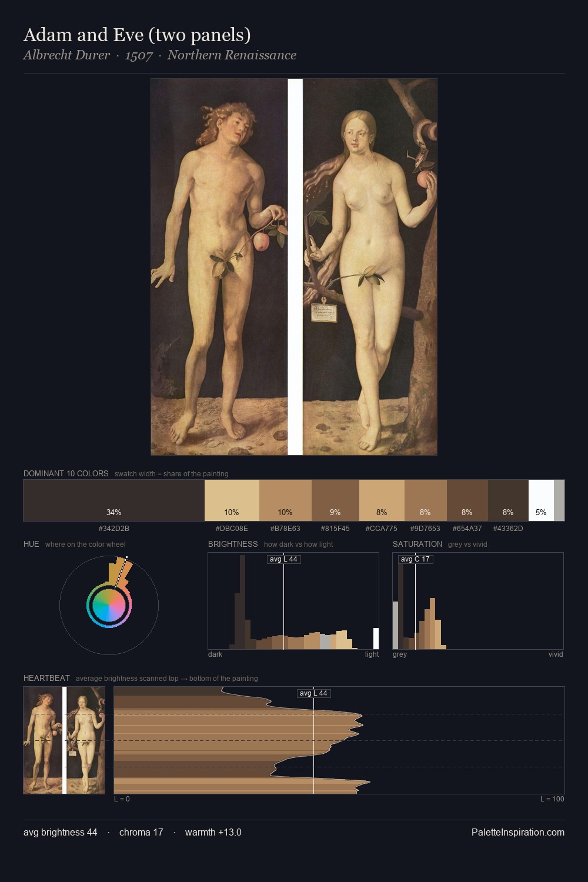Pick the 10% swatch above #B78E63
The height and width of the screenshot is (882, 588).
tap(285, 500)
